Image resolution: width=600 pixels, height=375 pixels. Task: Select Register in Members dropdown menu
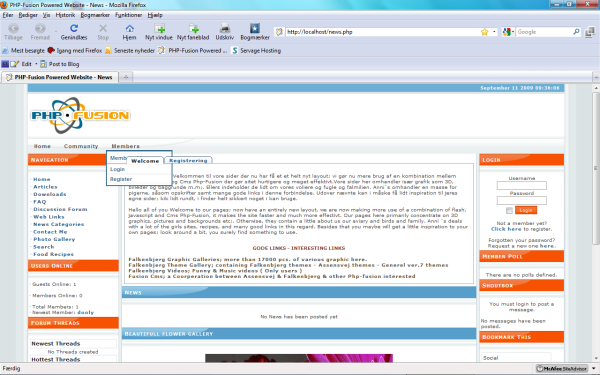121,179
